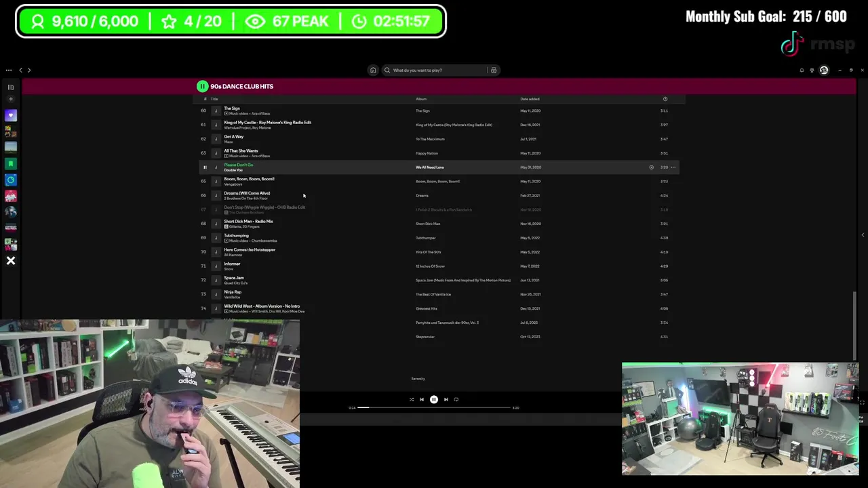Open the Home page icon

(x=373, y=70)
